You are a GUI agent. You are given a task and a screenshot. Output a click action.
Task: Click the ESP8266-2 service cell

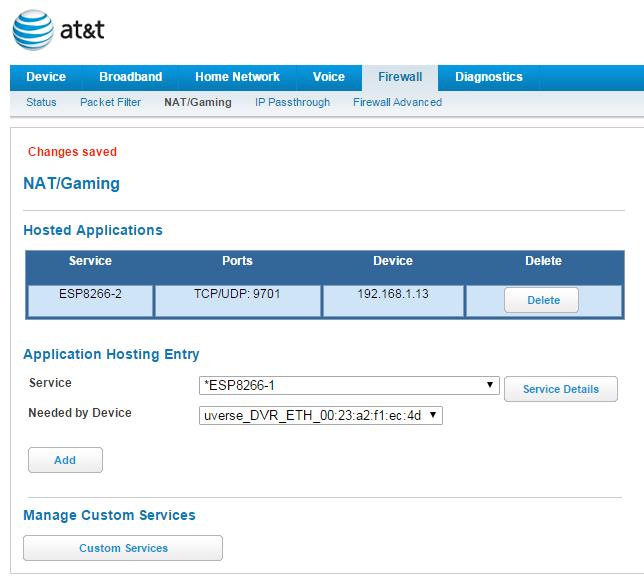tap(90, 301)
